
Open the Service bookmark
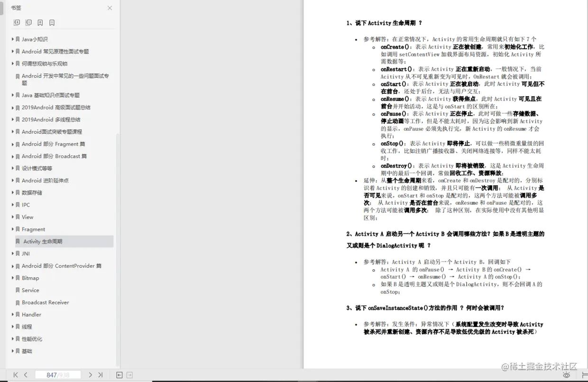pyautogui.click(x=30, y=291)
